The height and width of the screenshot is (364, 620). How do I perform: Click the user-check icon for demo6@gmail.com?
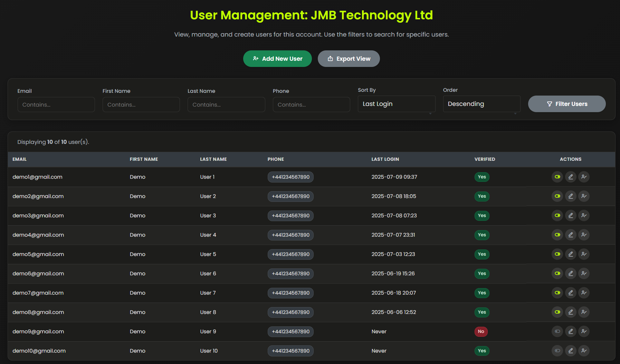pos(584,274)
